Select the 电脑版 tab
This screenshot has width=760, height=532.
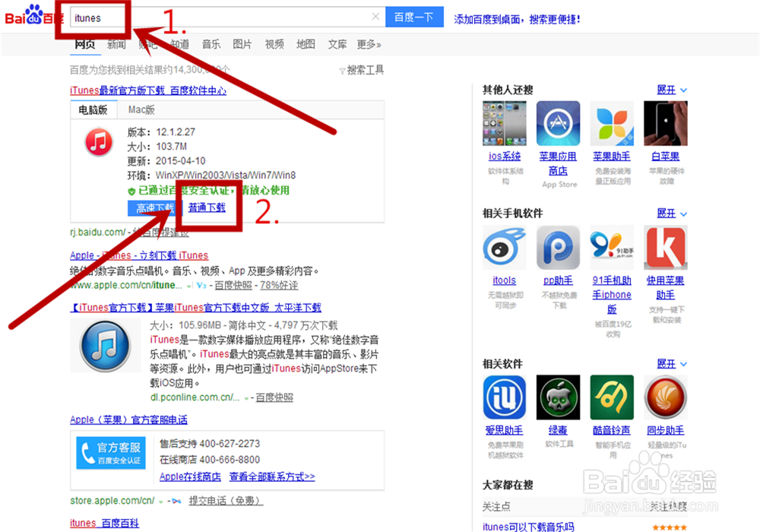pyautogui.click(x=93, y=110)
